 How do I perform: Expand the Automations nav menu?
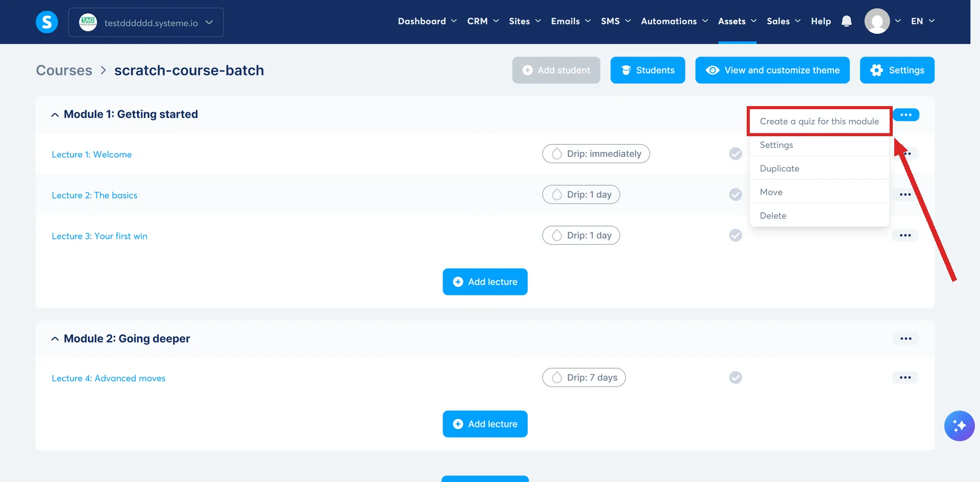point(674,21)
